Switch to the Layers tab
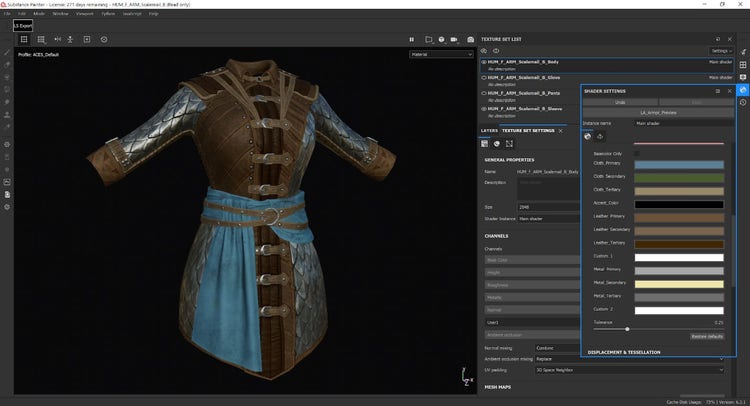This screenshot has width=750, height=406. coord(489,130)
